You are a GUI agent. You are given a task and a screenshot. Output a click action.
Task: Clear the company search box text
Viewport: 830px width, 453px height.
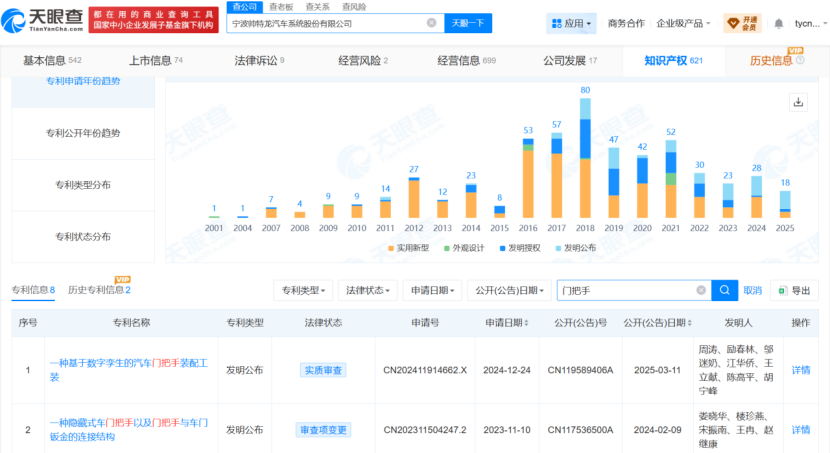431,22
